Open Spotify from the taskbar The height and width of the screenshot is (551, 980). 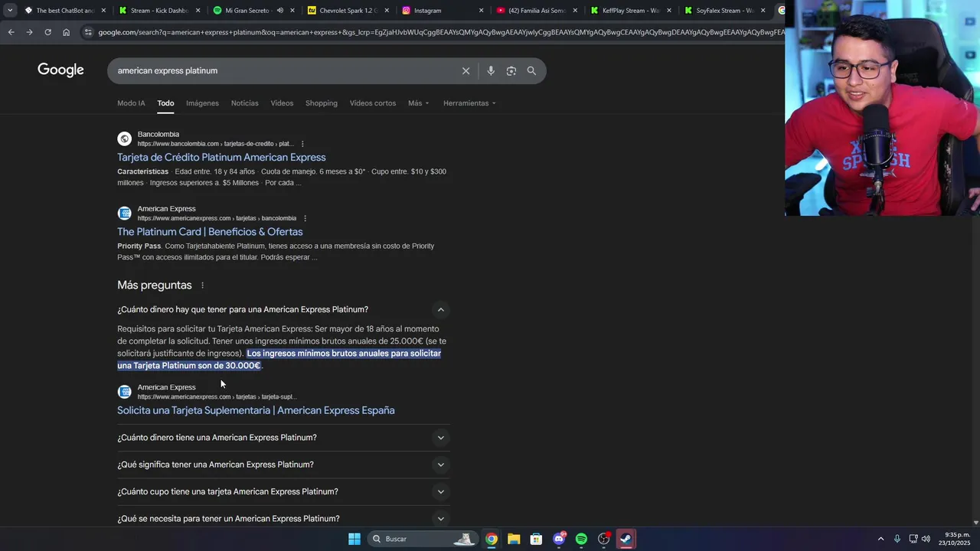pyautogui.click(x=581, y=539)
